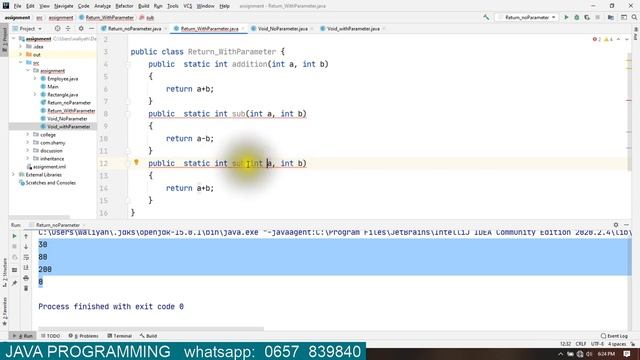This screenshot has height=360, width=640.
Task: Open Search Everywhere magnifier
Action: pyautogui.click(x=634, y=18)
